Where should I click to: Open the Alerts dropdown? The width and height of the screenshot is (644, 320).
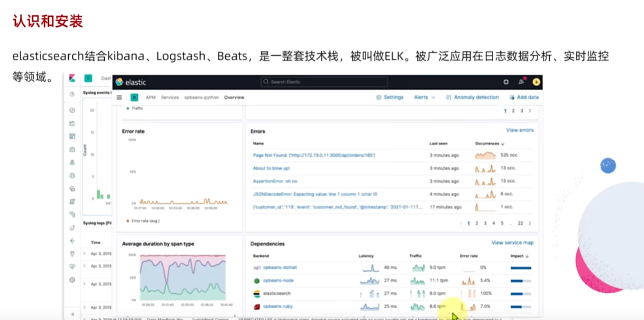(x=425, y=97)
